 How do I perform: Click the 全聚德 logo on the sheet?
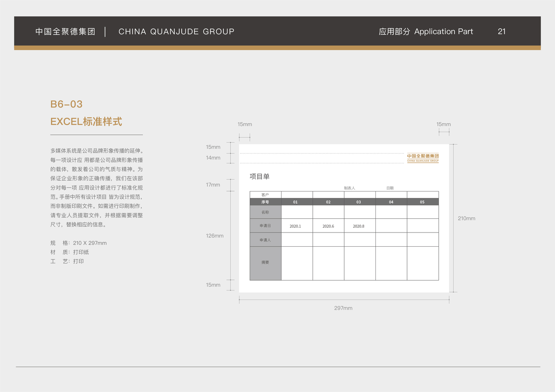(x=423, y=158)
